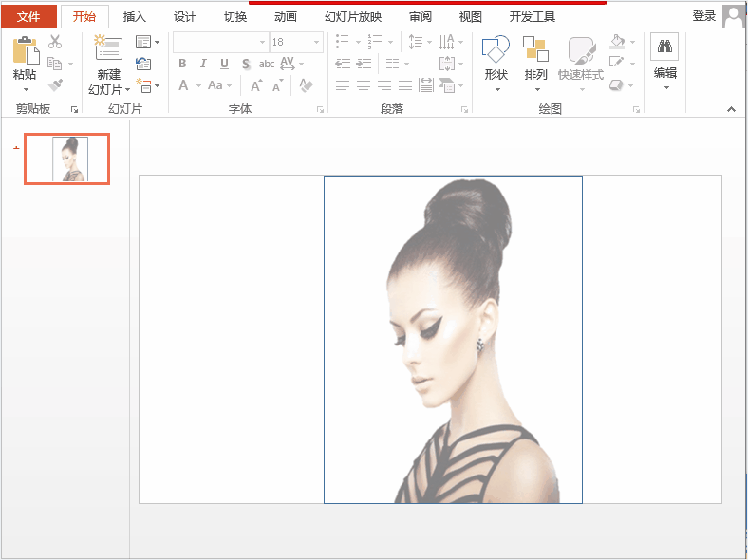Open the Paragraph dialog launcher
The height and width of the screenshot is (560, 748).
tap(464, 110)
